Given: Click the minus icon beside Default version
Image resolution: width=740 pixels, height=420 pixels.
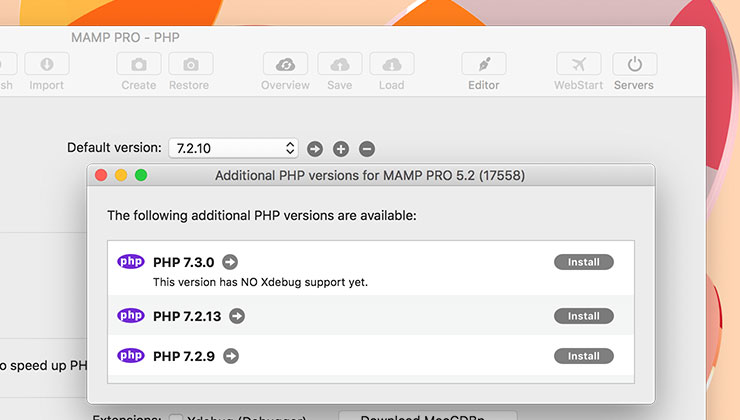Looking at the screenshot, I should (x=367, y=149).
